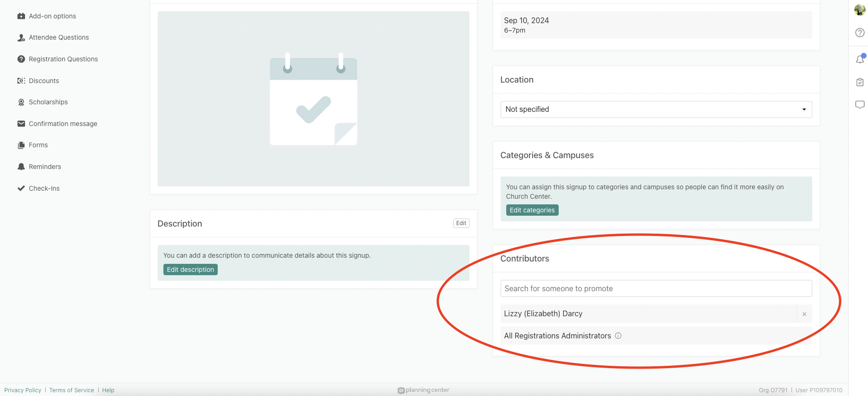Expand the Location dropdown

[655, 110]
